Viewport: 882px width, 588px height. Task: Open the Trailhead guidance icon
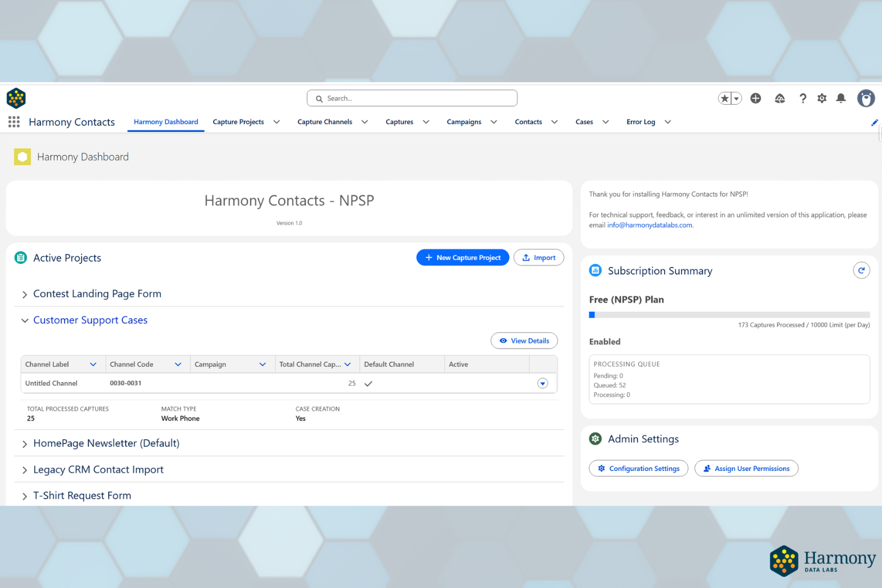pos(780,98)
